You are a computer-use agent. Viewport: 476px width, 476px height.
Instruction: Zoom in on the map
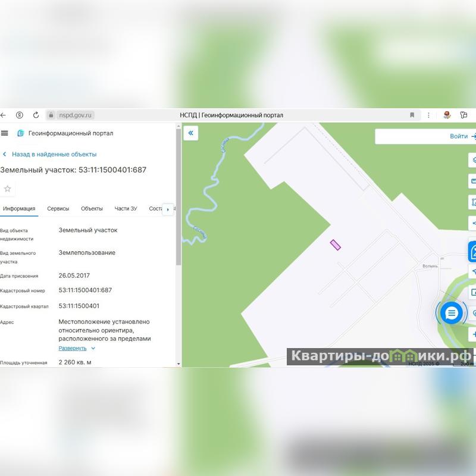tap(474, 334)
